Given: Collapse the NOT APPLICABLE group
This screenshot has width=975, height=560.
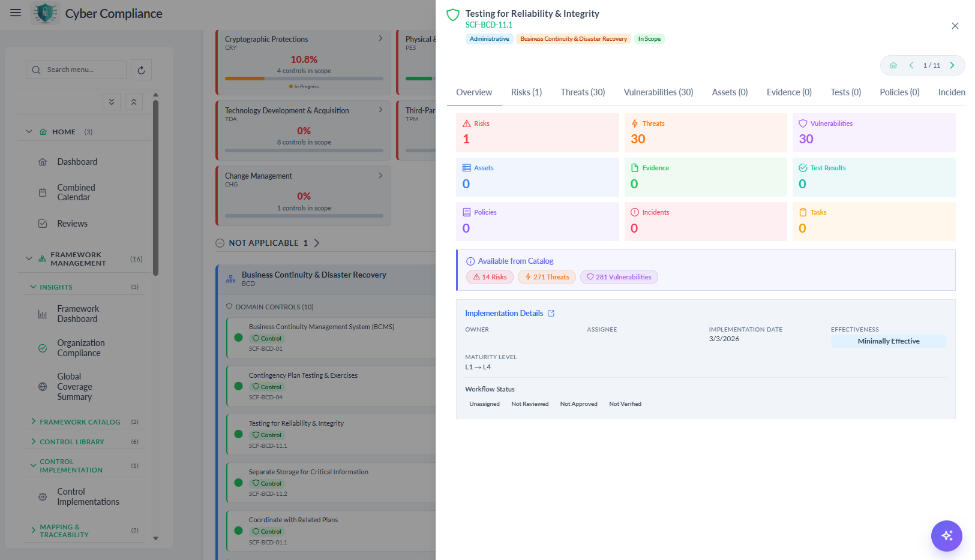Looking at the screenshot, I should click(x=220, y=243).
